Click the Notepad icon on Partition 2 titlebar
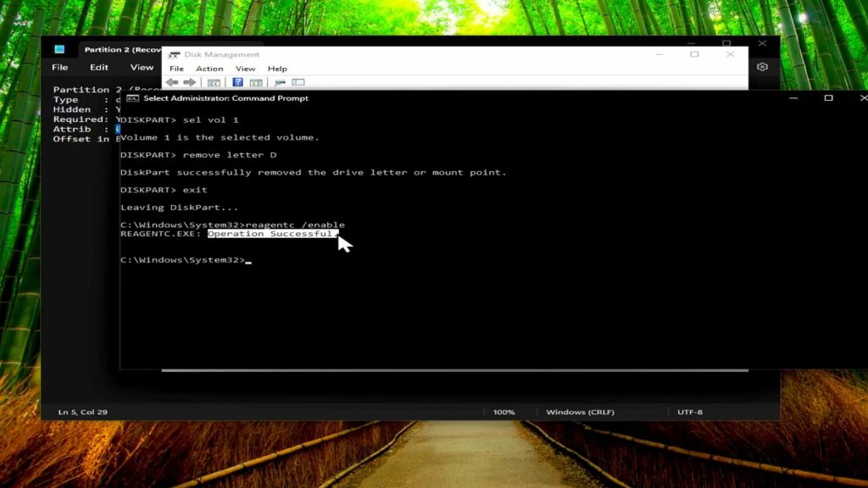This screenshot has width=868, height=488. (x=58, y=48)
